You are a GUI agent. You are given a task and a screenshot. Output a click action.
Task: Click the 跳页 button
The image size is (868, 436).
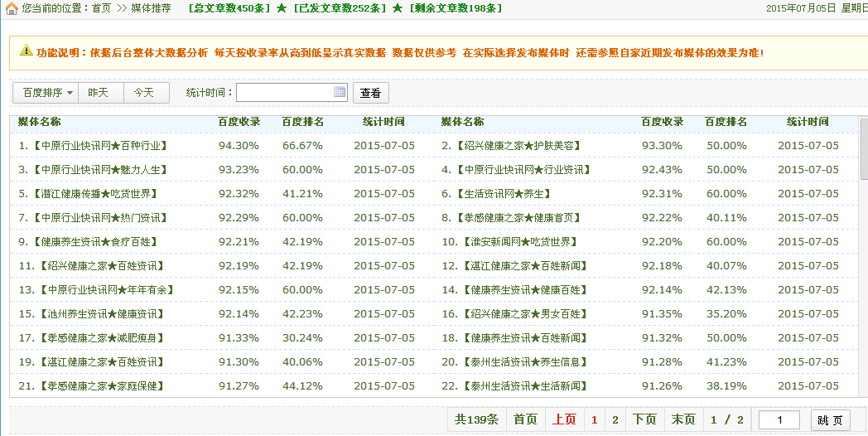point(830,420)
